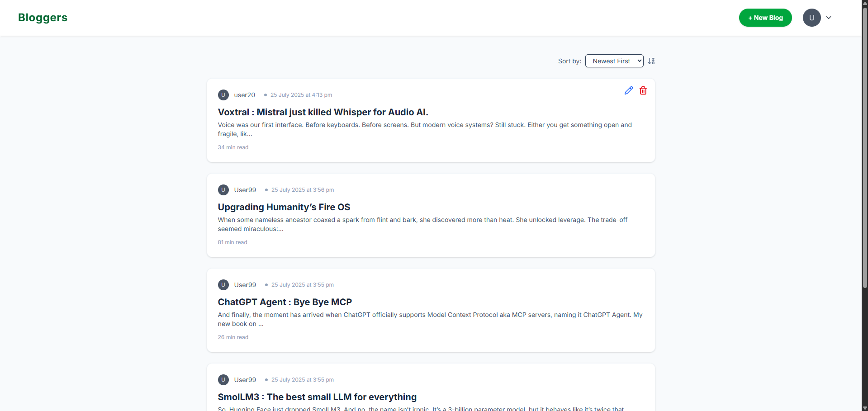
Task: Open the ChatGPT Agent : Bye Bye MCP post
Action: point(285,302)
